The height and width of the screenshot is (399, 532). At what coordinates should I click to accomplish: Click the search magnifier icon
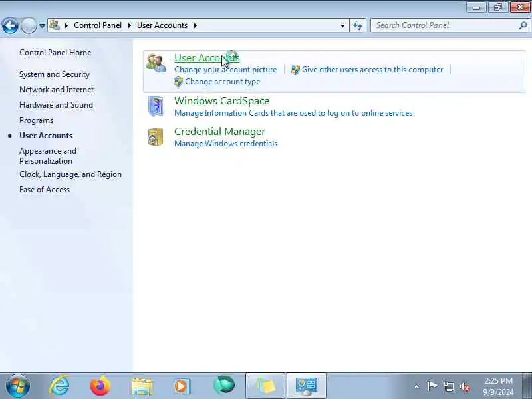pyautogui.click(x=523, y=25)
